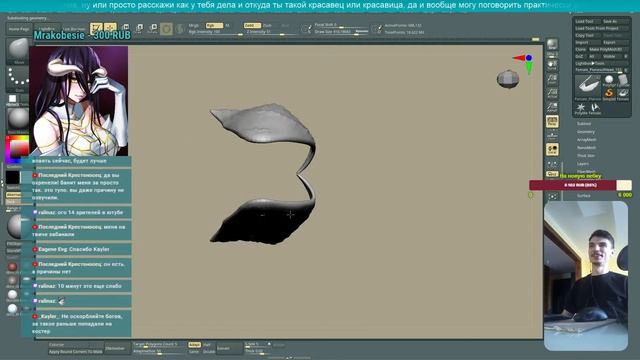
Task: Expand the Surface sub-palette
Action: point(584,196)
